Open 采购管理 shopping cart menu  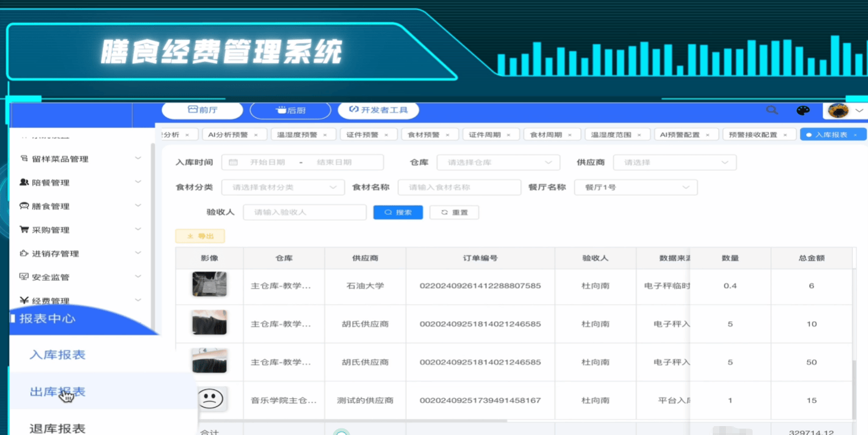[x=51, y=230]
